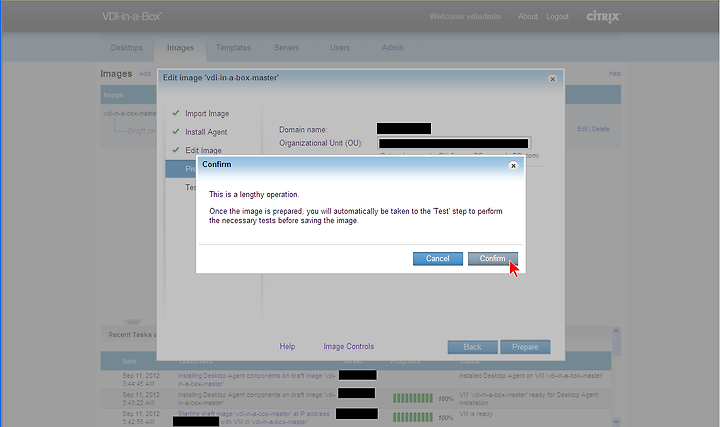Open the About link in header
The width and height of the screenshot is (720, 427).
[528, 17]
